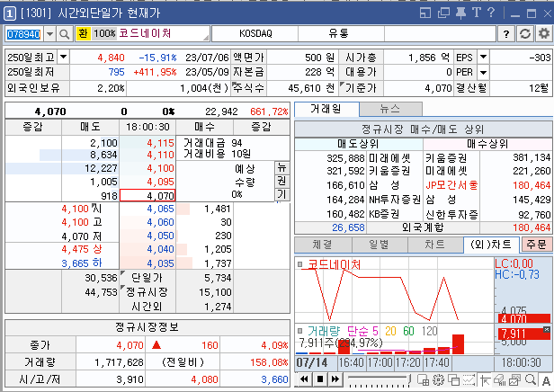This screenshot has height=392, width=554.
Task: Click the 코드네이처 stock name field
Action: point(145,33)
